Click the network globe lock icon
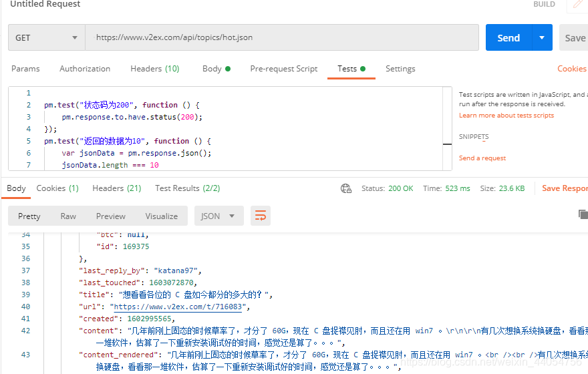588x374 pixels. point(345,188)
